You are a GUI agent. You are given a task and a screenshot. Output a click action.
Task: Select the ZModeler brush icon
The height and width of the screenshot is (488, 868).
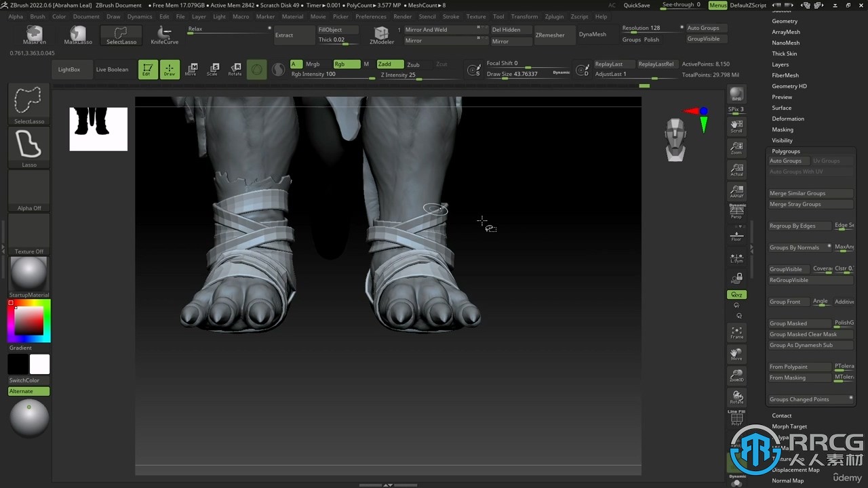[x=382, y=35]
